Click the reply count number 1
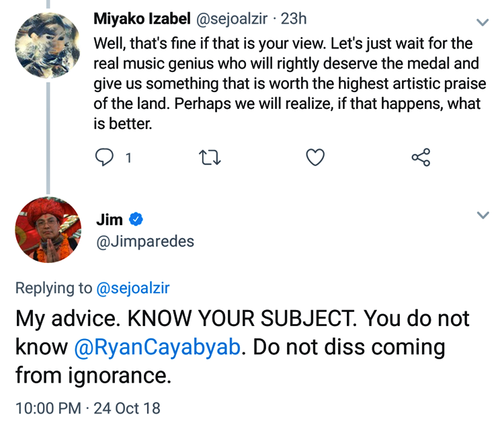 coord(128,158)
